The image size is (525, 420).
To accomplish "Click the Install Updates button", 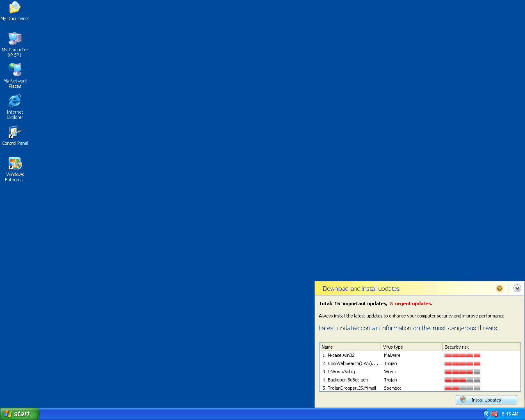I will pos(486,399).
